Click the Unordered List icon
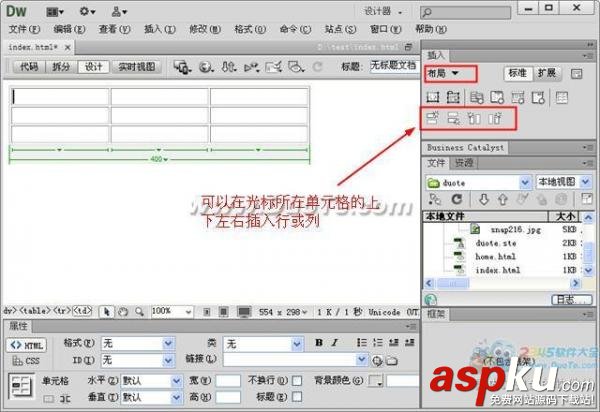 pos(362,342)
